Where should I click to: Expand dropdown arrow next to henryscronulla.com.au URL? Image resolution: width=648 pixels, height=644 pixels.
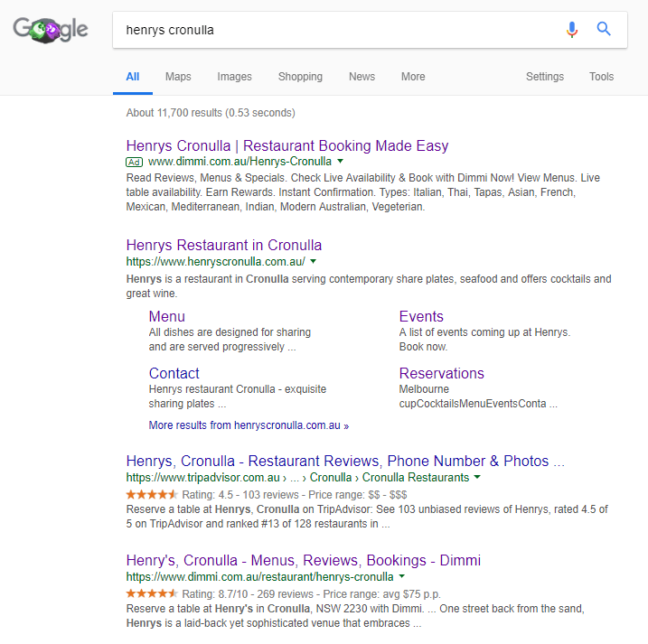point(314,261)
